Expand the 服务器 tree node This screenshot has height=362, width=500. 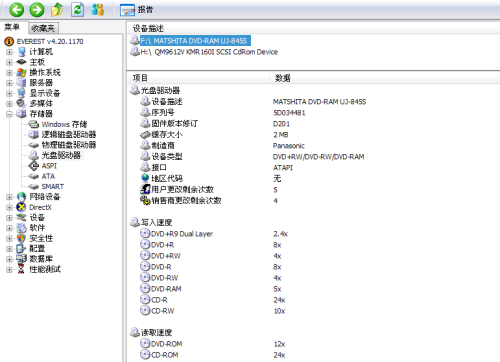9,83
